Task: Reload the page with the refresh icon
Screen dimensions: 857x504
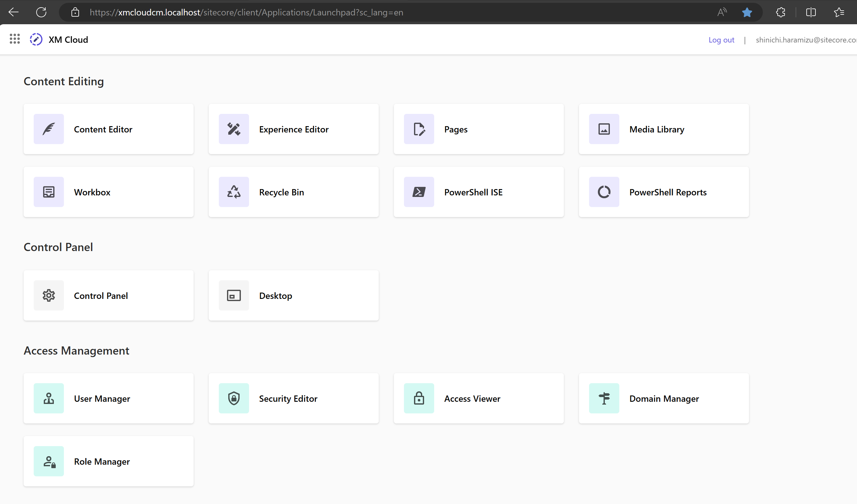Action: (x=41, y=13)
